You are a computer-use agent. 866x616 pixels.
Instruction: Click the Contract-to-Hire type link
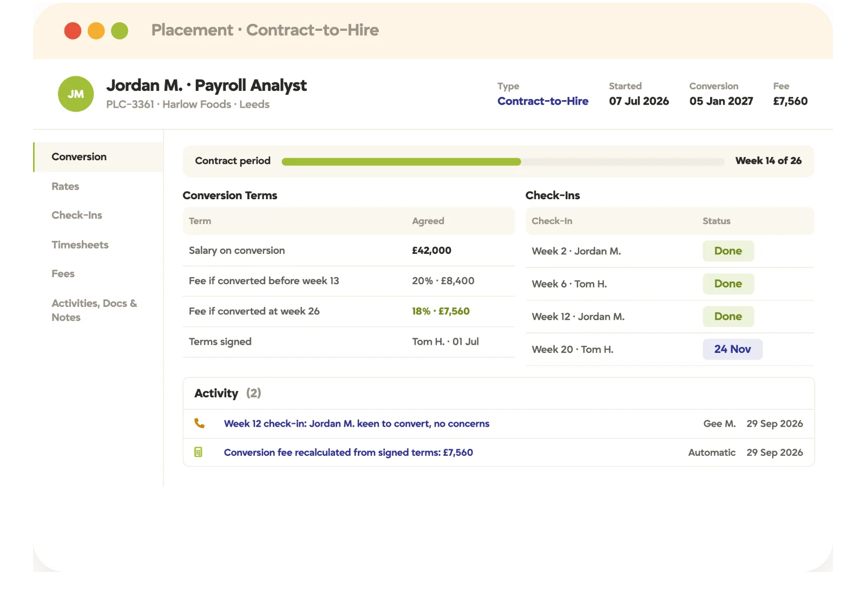543,101
